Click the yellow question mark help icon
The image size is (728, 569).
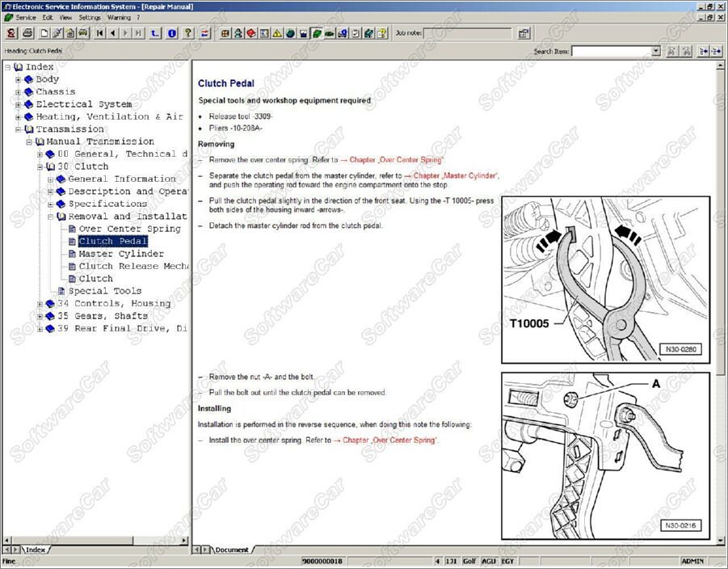[x=188, y=33]
